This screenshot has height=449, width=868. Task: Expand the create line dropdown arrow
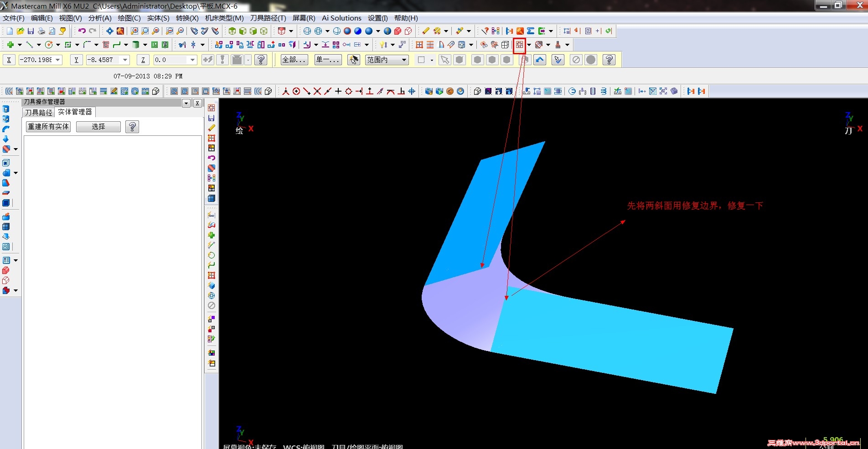coord(39,45)
